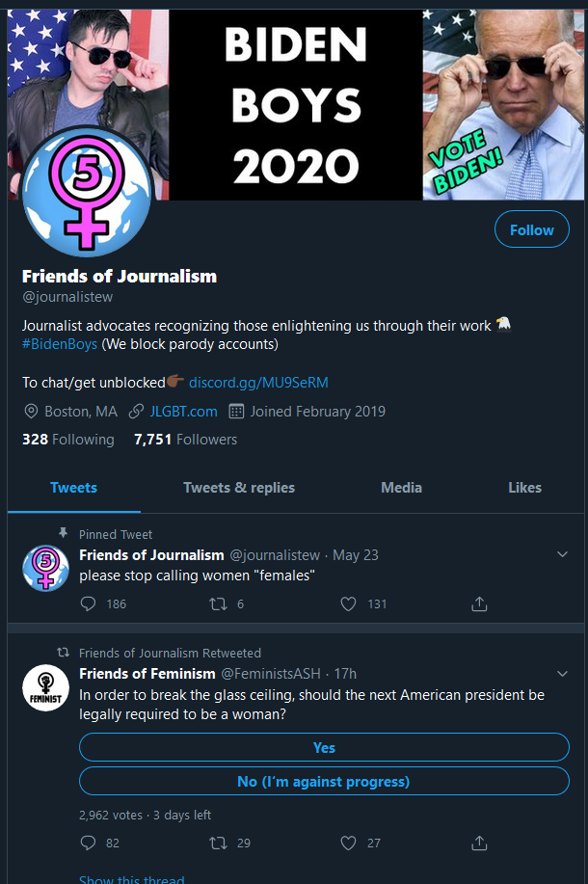Image resolution: width=588 pixels, height=884 pixels.
Task: Open the Media tab
Action: pos(401,488)
